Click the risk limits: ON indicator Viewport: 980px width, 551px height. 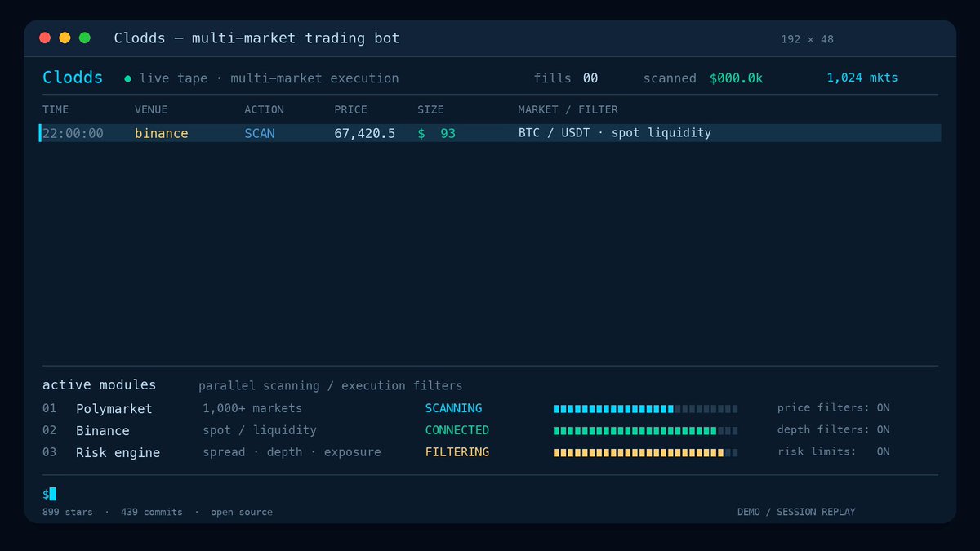[x=834, y=452]
